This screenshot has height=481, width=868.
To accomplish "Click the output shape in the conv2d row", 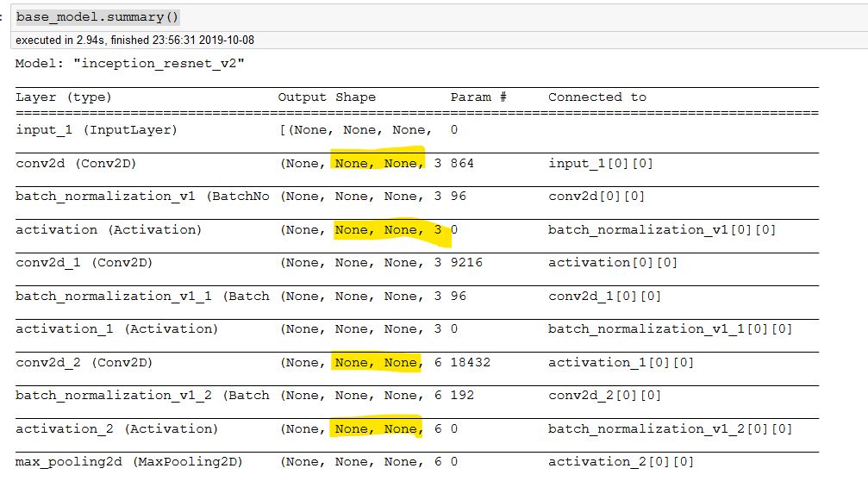I will point(361,163).
